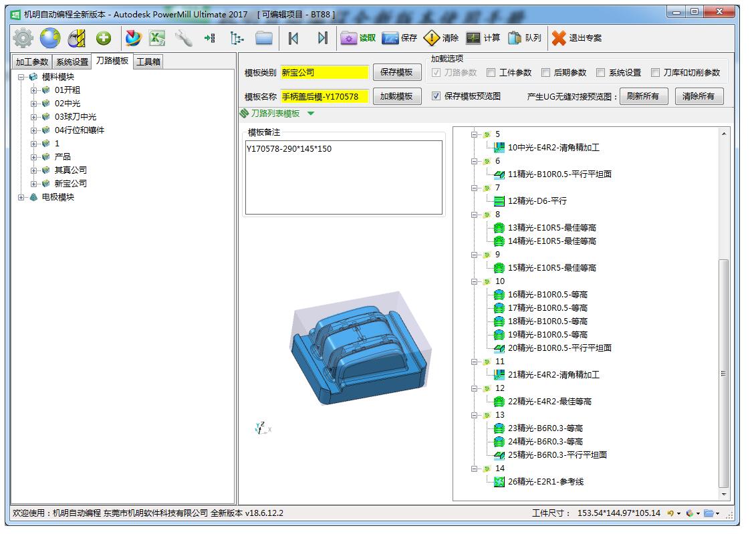Click the 加载模板 button
This screenshot has height=534, width=756.
click(396, 96)
